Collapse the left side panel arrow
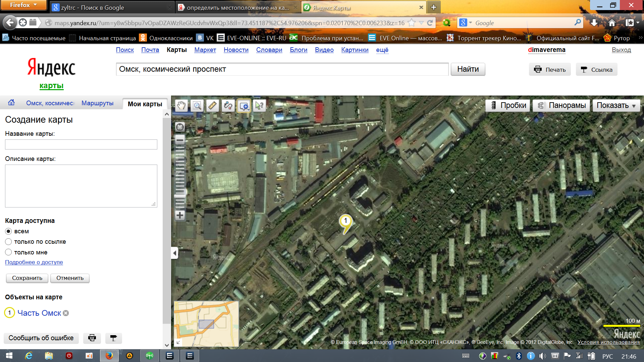644x362 pixels. pyautogui.click(x=174, y=253)
